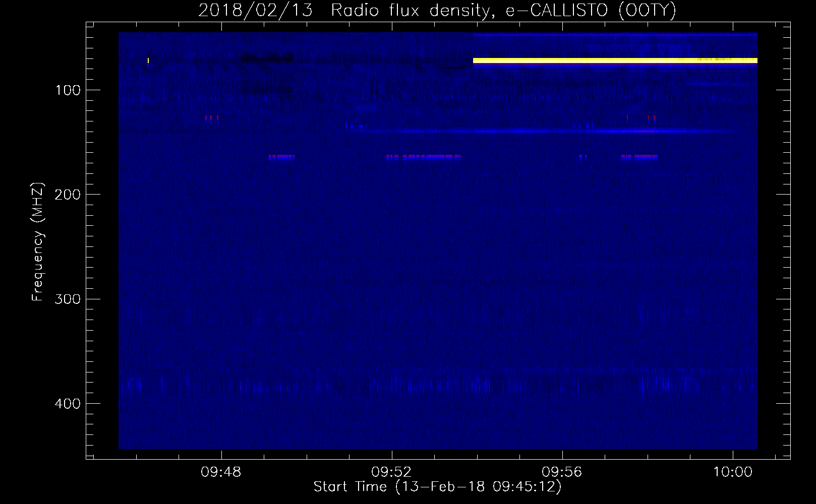Click the "Start Time (13-Feb-18 09:45:12)" x-axis label
Viewport: 816px width, 504px height.
pos(437,487)
